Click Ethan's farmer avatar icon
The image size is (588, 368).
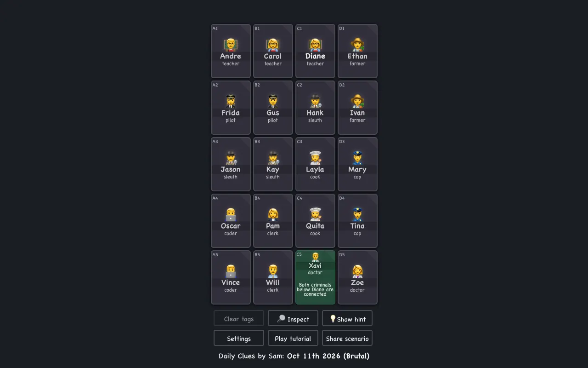click(357, 45)
